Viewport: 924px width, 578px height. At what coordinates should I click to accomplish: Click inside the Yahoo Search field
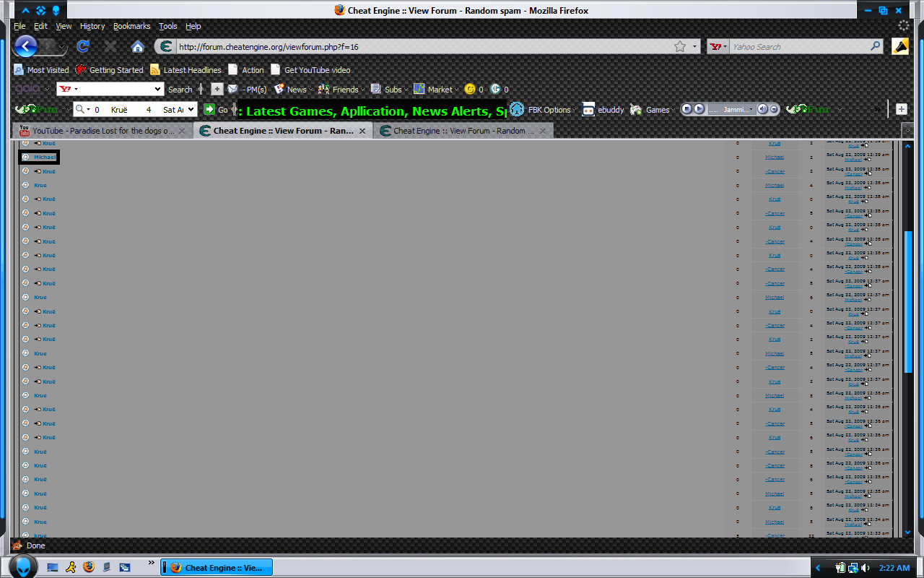(x=798, y=47)
